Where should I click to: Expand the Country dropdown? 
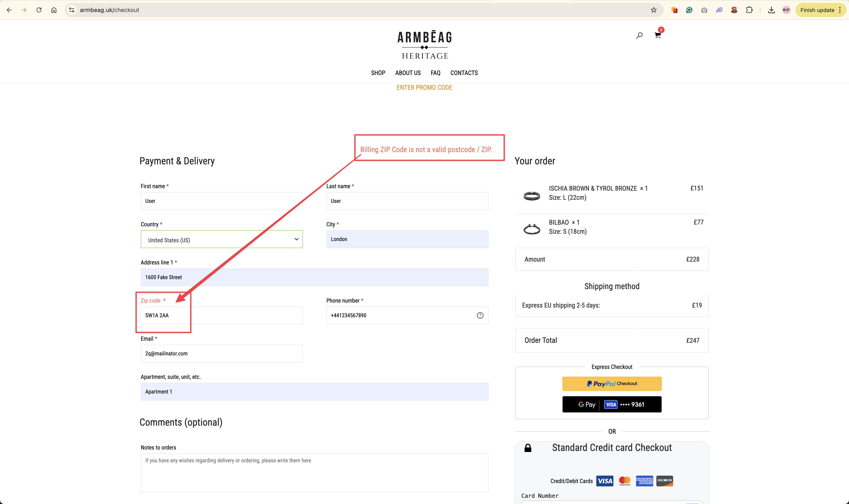click(221, 239)
